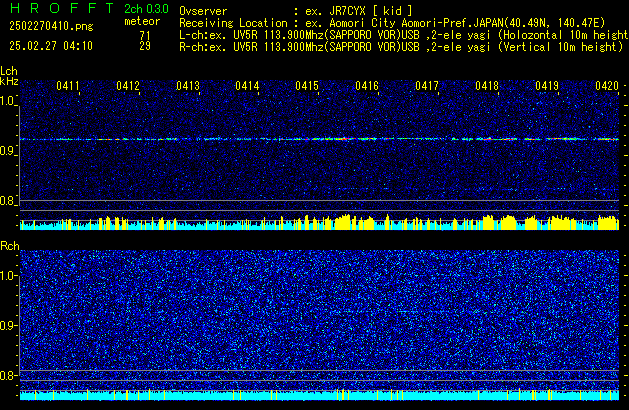Click the timestamp "25.02.27 04:10"
The image size is (629, 410).
pyautogui.click(x=51, y=46)
